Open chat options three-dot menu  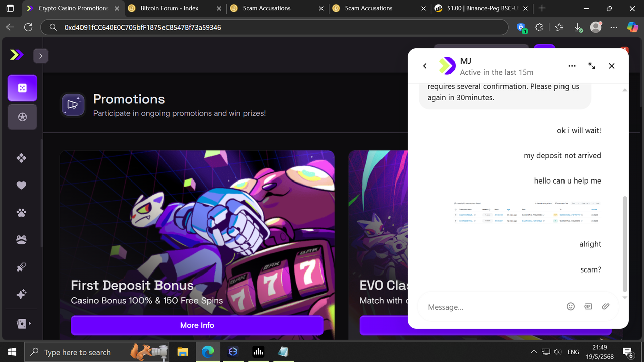click(572, 66)
